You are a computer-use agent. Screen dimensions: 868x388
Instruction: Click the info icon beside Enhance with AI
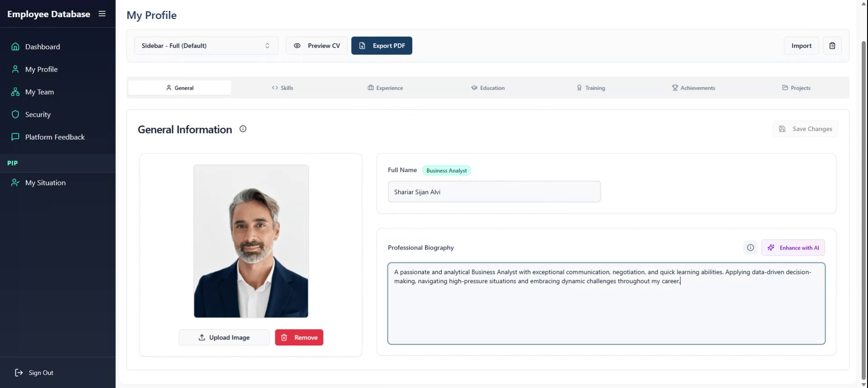click(750, 248)
